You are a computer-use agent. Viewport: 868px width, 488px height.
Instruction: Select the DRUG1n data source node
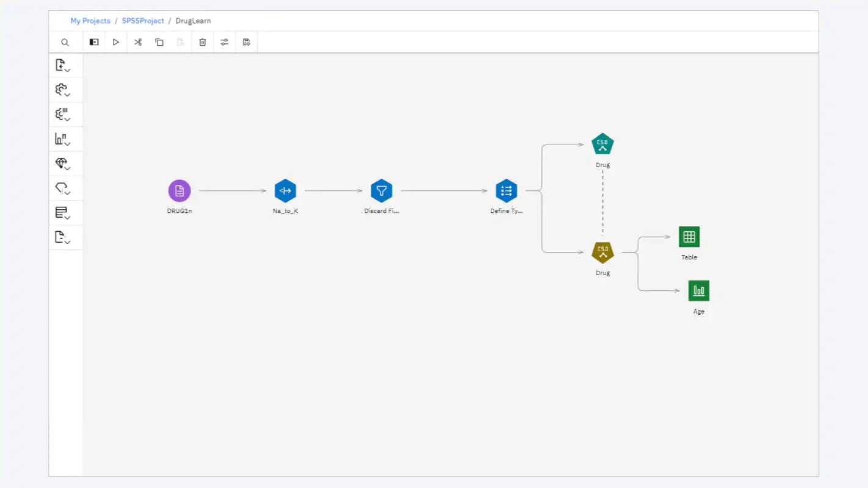[x=179, y=190]
